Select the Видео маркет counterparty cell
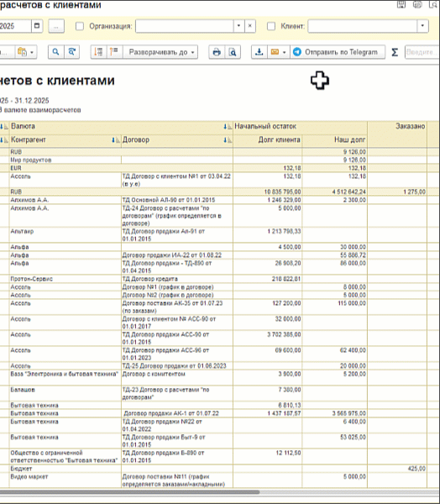The image size is (440, 504). pyautogui.click(x=65, y=480)
